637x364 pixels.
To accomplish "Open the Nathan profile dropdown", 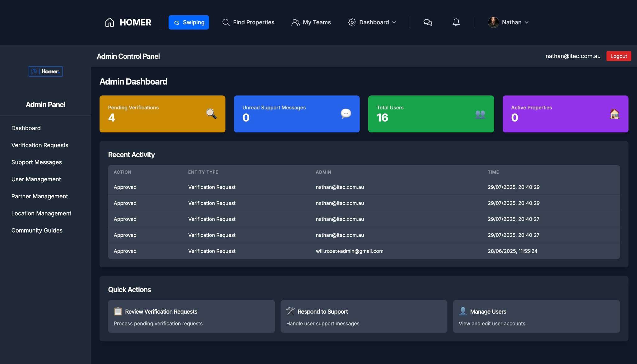I will pyautogui.click(x=527, y=22).
